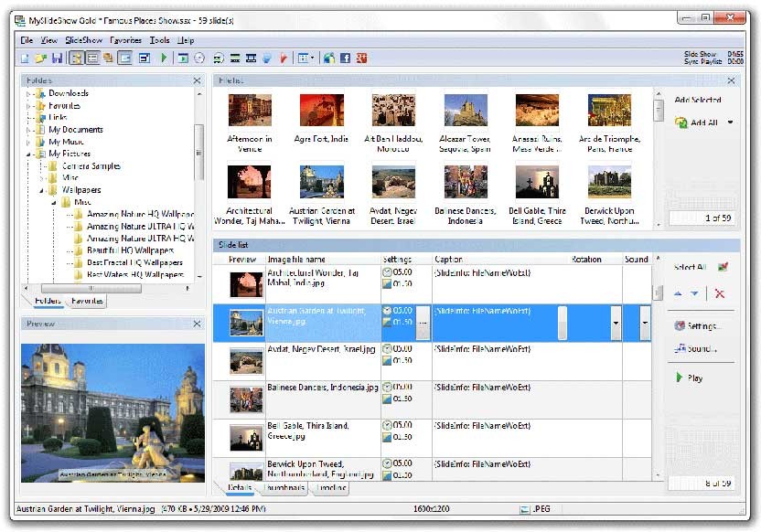Viewport: 761px width, 532px height.
Task: Open the Add All dropdown arrow
Action: tap(730, 122)
